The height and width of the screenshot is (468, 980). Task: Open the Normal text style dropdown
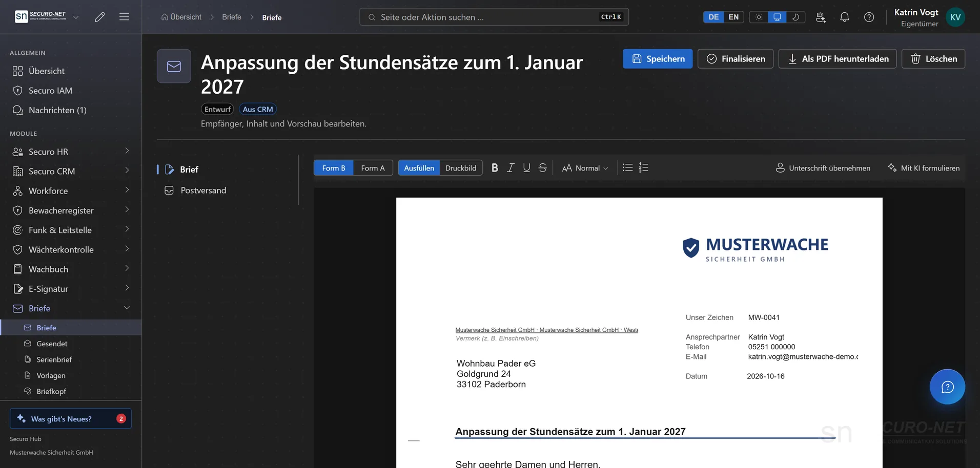coord(585,168)
